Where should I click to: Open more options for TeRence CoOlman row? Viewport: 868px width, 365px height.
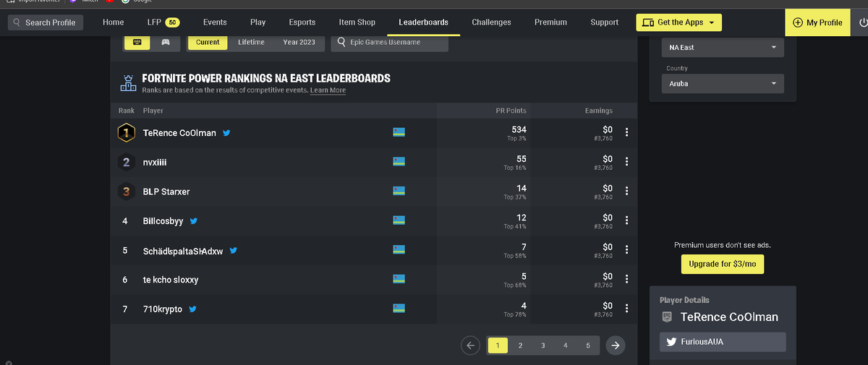[626, 132]
